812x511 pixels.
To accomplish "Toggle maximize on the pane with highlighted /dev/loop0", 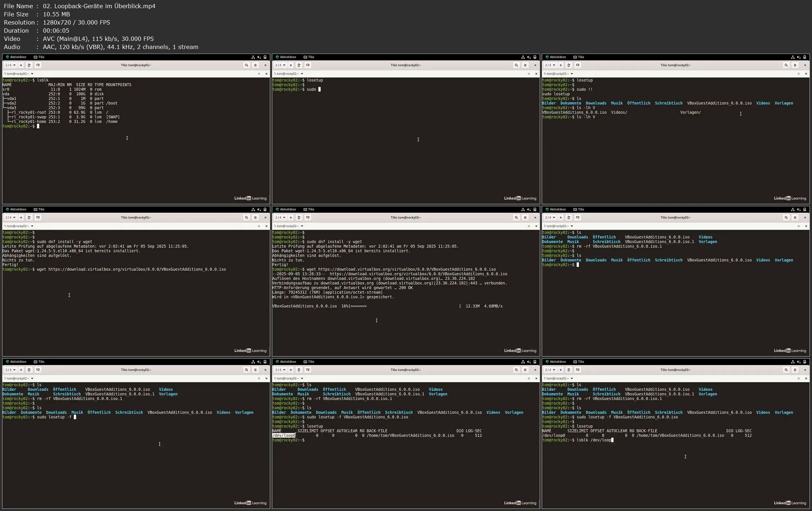I will pos(529,379).
